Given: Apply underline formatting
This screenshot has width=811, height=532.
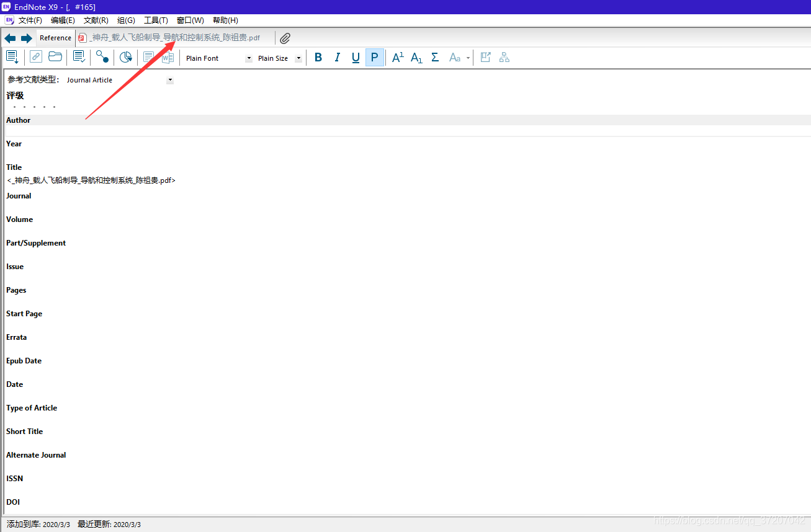Looking at the screenshot, I should pos(356,58).
